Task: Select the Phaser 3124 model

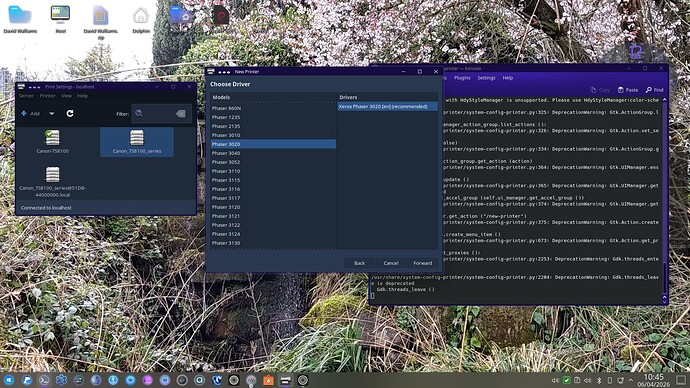Action: [273, 234]
